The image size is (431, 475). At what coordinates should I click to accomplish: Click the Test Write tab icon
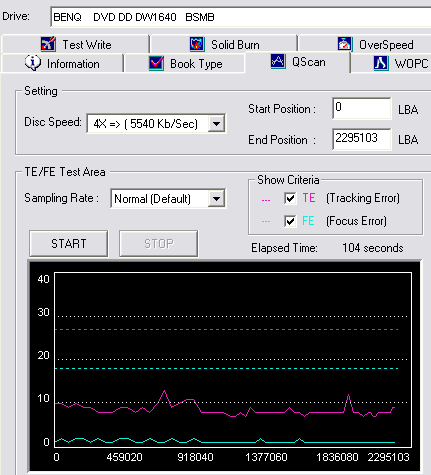(x=48, y=44)
